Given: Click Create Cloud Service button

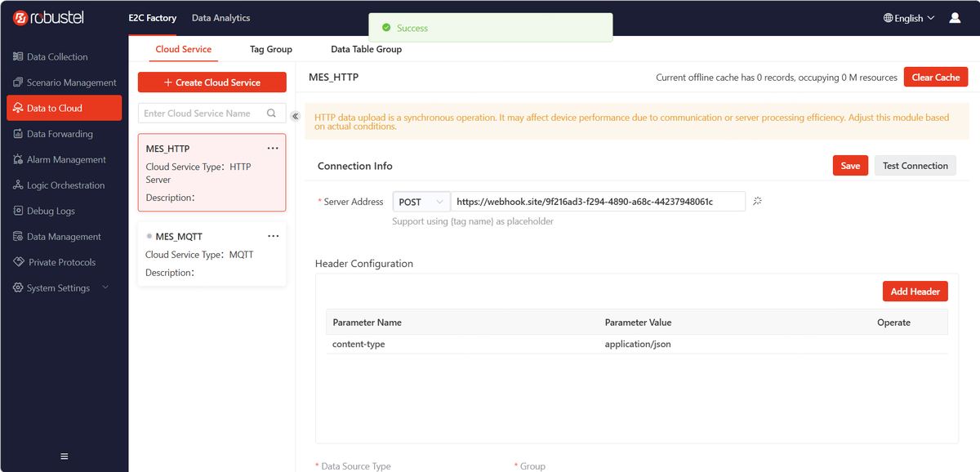Looking at the screenshot, I should [x=212, y=82].
